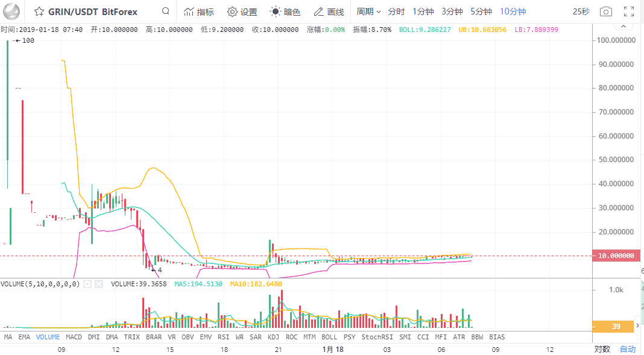Click the BitForex round logo icon
644x355 pixels.
click(x=11, y=11)
